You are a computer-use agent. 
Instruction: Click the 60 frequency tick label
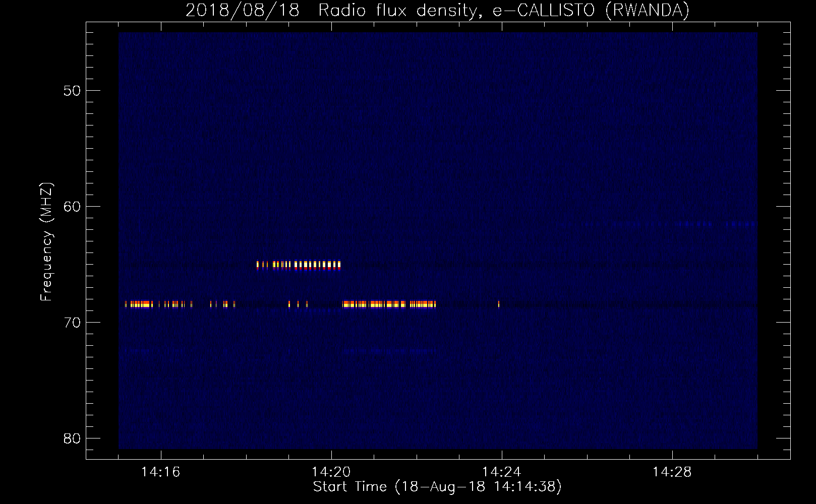[x=72, y=207]
